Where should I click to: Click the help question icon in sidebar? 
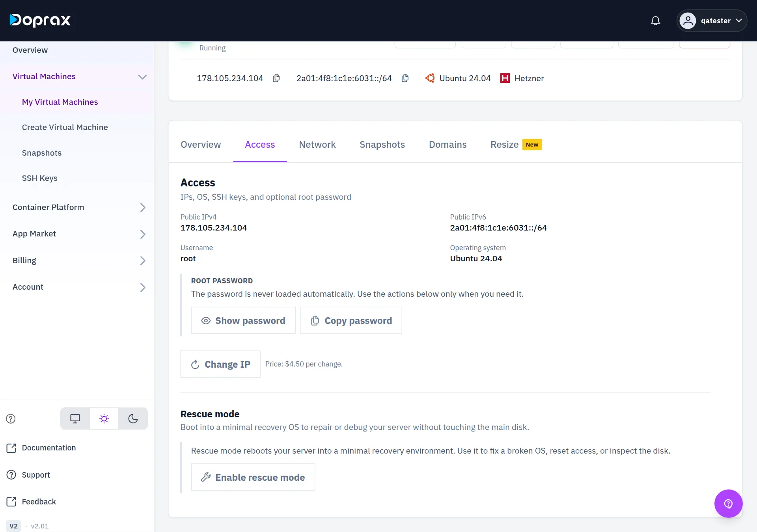11,419
